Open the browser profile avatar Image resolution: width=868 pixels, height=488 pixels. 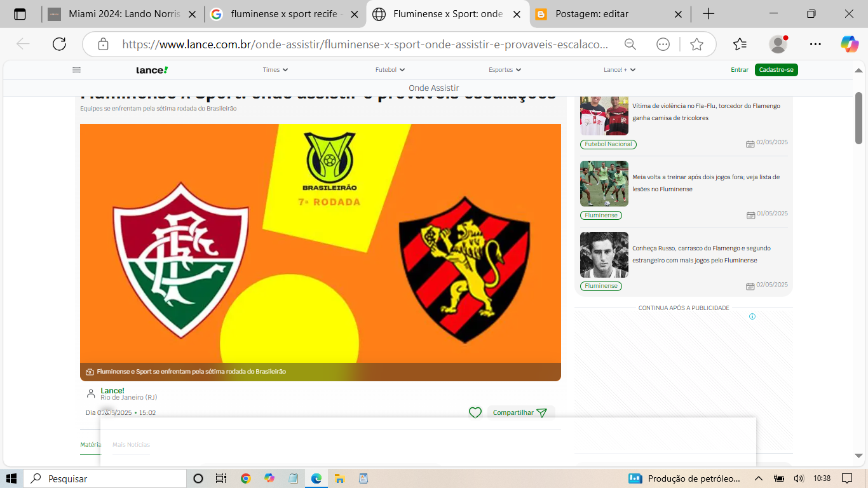(x=778, y=44)
